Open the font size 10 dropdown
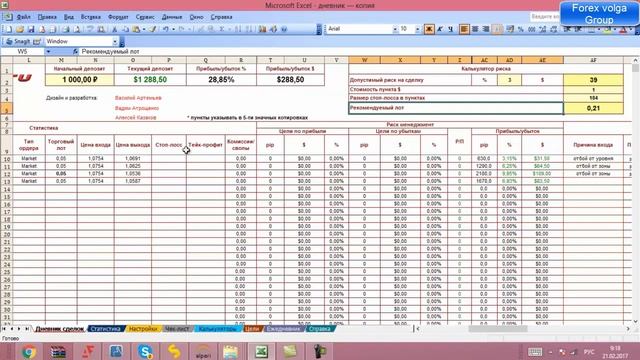Image resolution: width=640 pixels, height=360 pixels. (417, 29)
